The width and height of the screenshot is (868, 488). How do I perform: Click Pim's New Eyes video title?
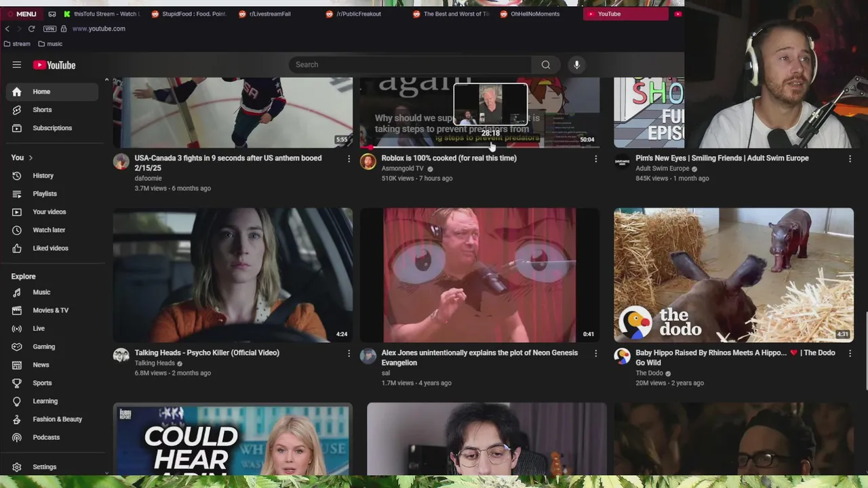[722, 158]
